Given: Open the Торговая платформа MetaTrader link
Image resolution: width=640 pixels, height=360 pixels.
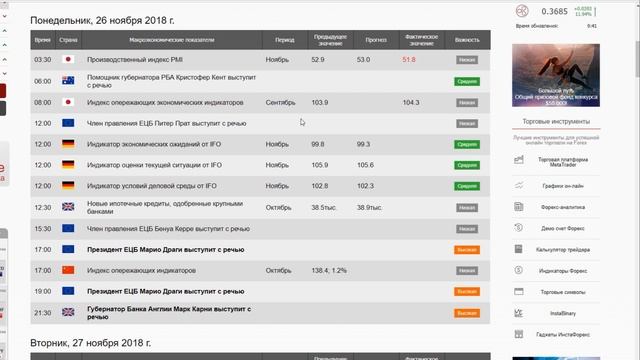Looking at the screenshot, I should click(x=563, y=162).
